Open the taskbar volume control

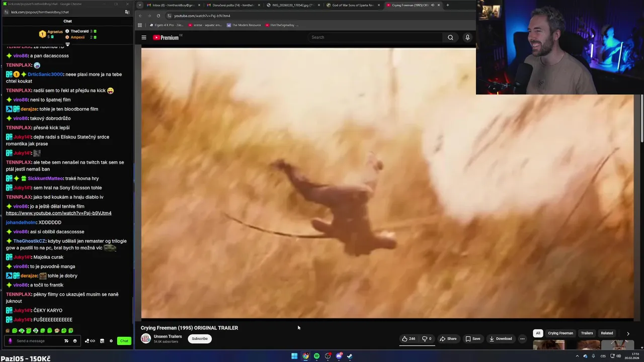[618, 356]
